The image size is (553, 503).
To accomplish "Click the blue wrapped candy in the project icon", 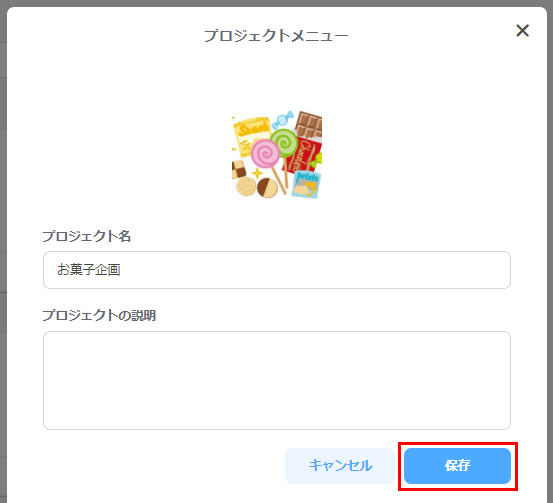I will pos(283,119).
